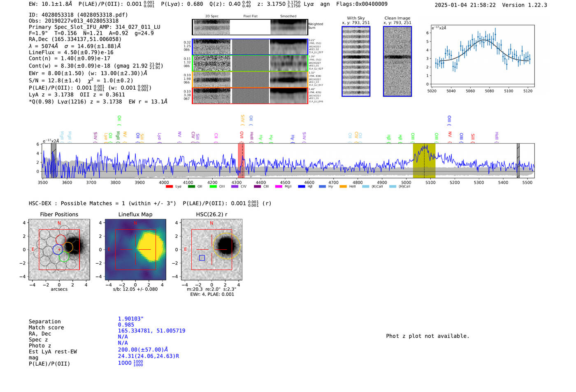Screen dimensions: 576x392
Task: Click the red shaded band near 4300
Action: coord(241,160)
